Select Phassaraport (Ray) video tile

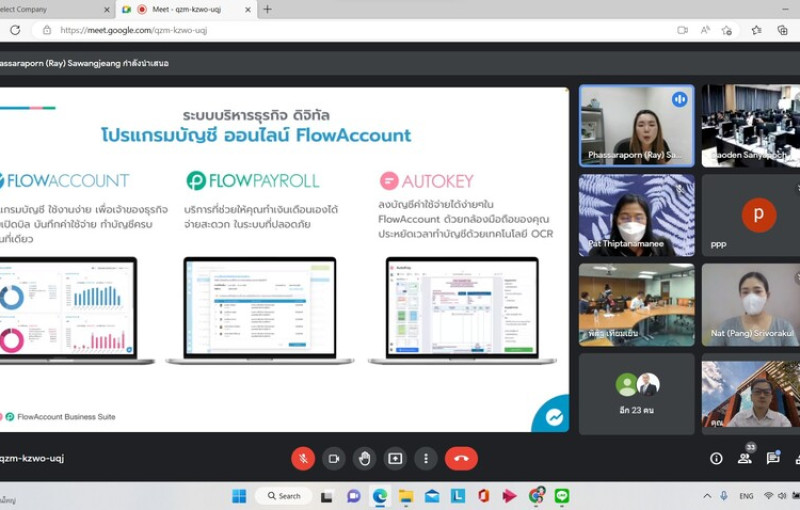coord(637,126)
